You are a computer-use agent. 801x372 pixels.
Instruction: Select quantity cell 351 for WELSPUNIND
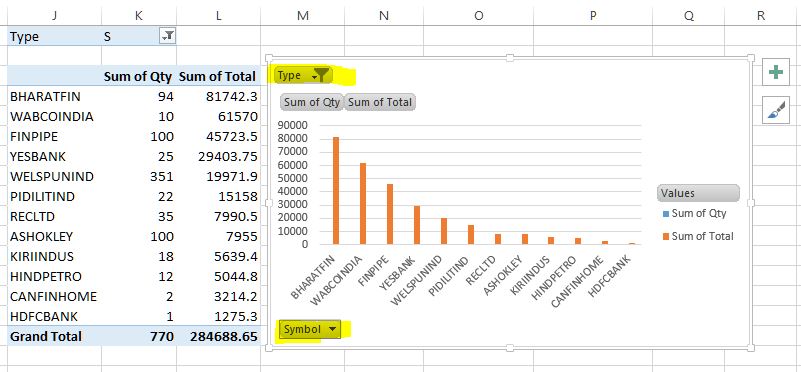(x=139, y=176)
